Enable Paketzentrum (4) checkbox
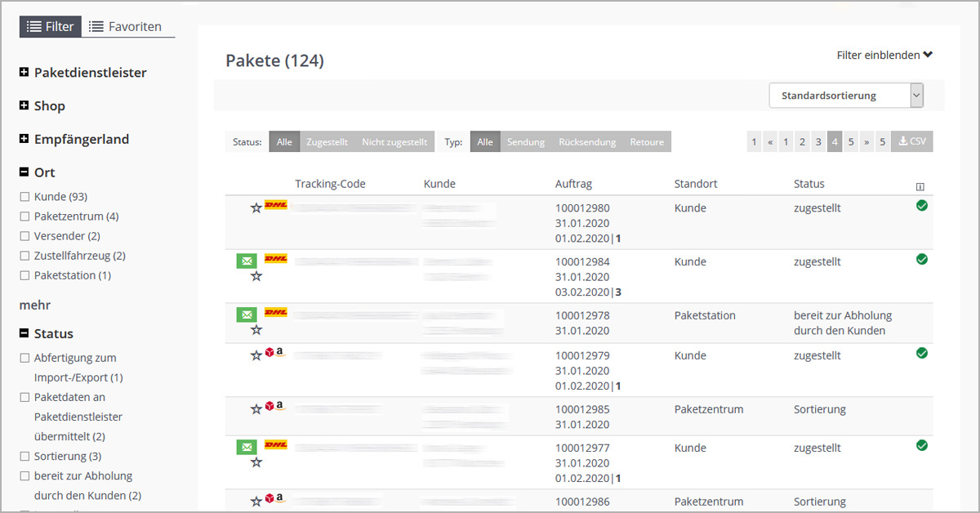 (x=24, y=216)
